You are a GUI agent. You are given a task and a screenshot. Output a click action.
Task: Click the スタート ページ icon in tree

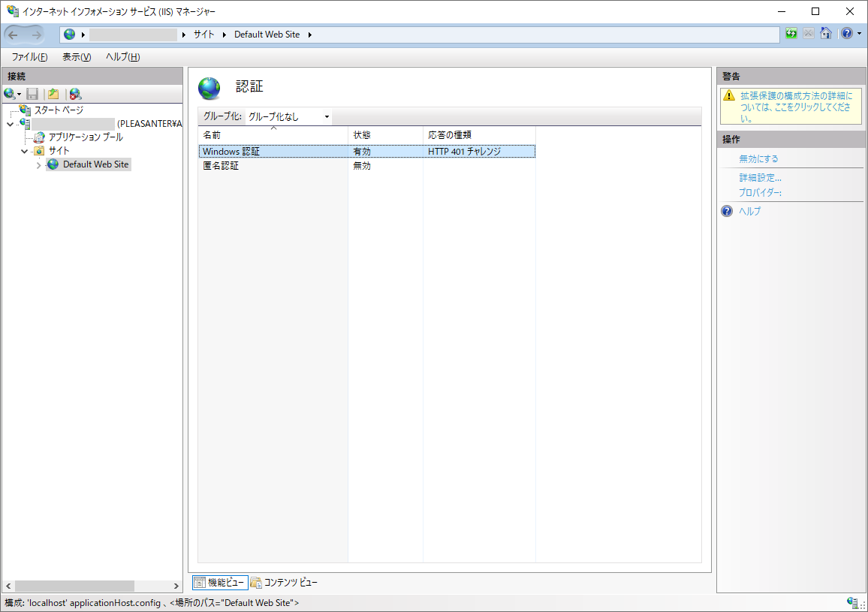pyautogui.click(x=25, y=110)
